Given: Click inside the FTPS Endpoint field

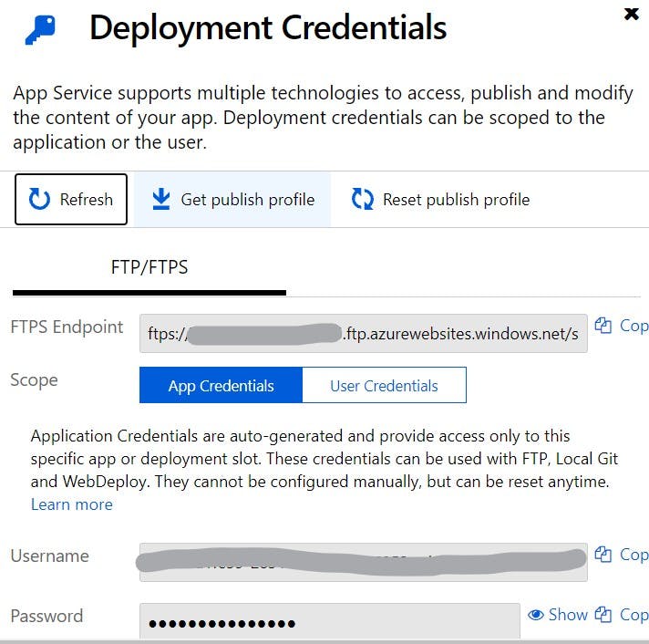Looking at the screenshot, I should (x=364, y=333).
